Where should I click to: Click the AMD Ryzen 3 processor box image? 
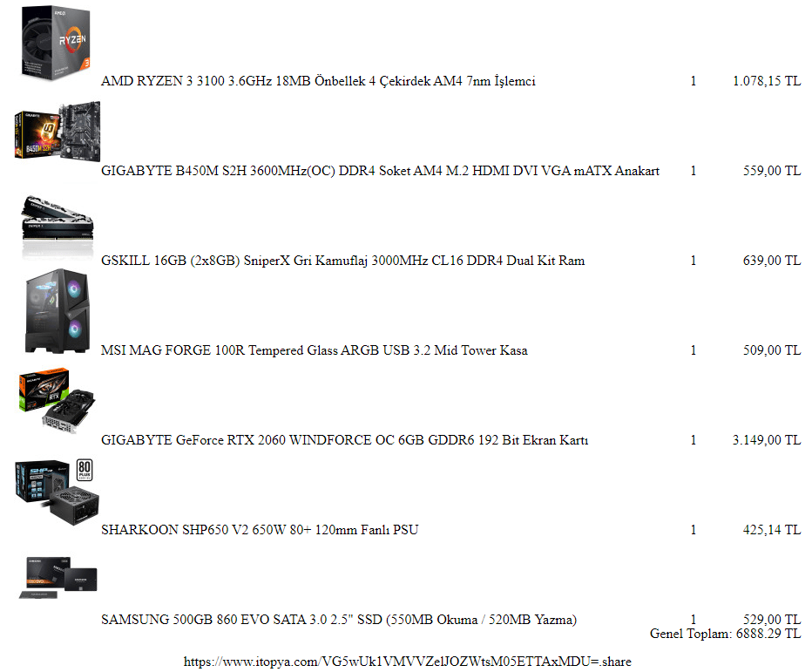57,43
